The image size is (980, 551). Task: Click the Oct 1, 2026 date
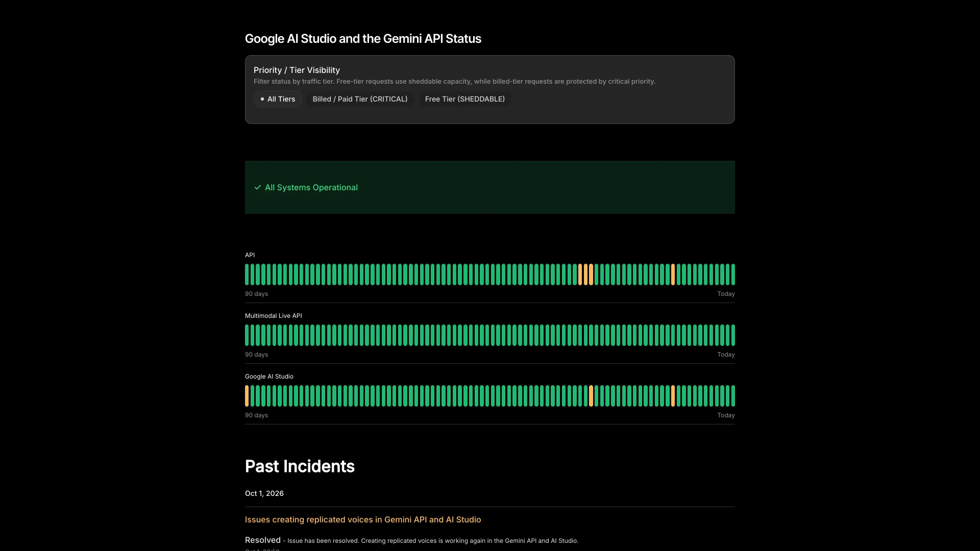[264, 493]
